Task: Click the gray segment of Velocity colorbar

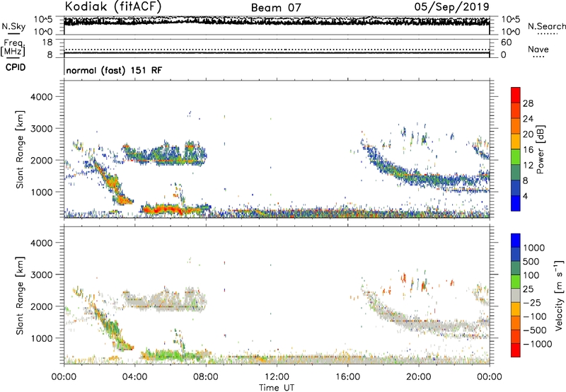Action: (x=516, y=296)
